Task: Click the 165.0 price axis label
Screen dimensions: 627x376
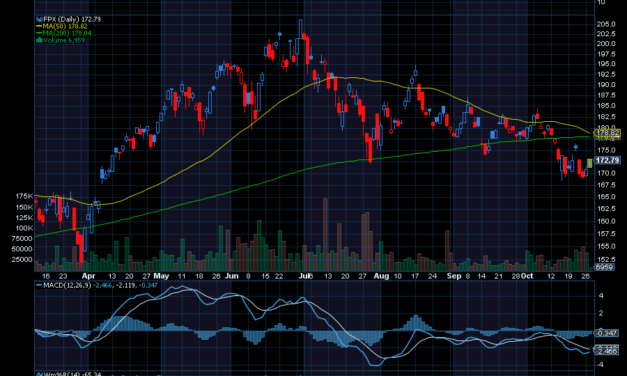Action: pyautogui.click(x=606, y=197)
